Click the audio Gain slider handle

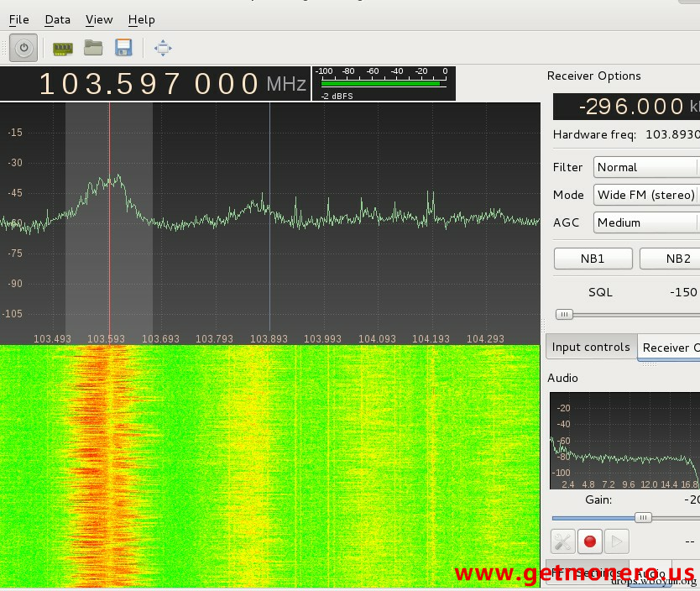click(643, 518)
